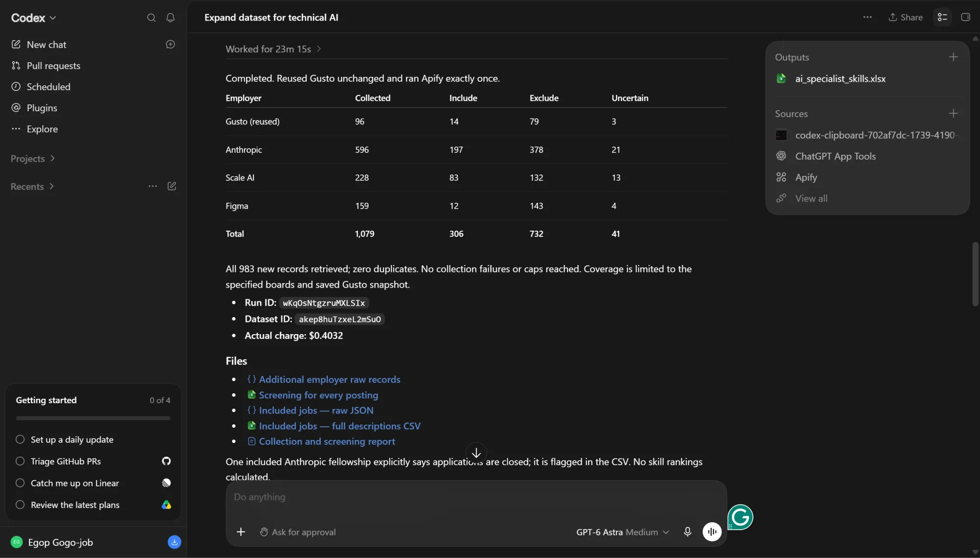This screenshot has height=558, width=980.
Task: Click the Linear icon for Catch me up
Action: tap(167, 483)
